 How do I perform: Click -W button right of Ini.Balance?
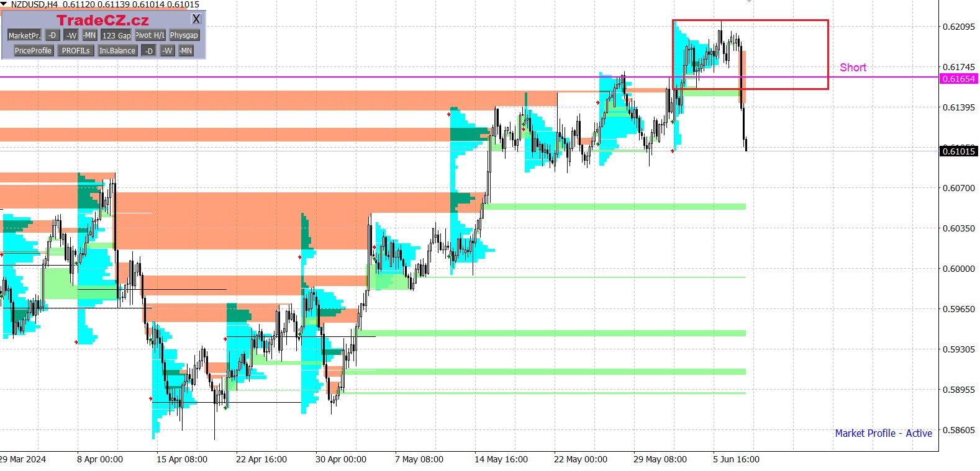click(x=167, y=51)
